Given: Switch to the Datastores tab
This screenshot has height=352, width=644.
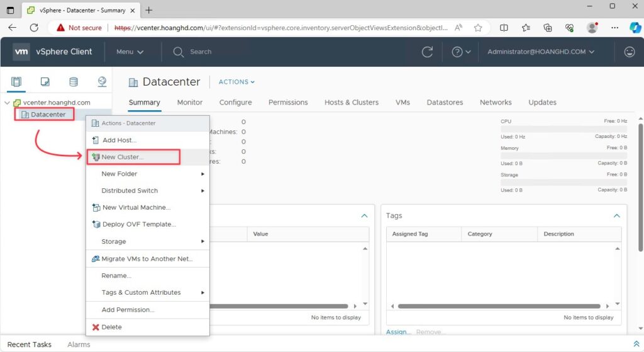Looking at the screenshot, I should (445, 103).
